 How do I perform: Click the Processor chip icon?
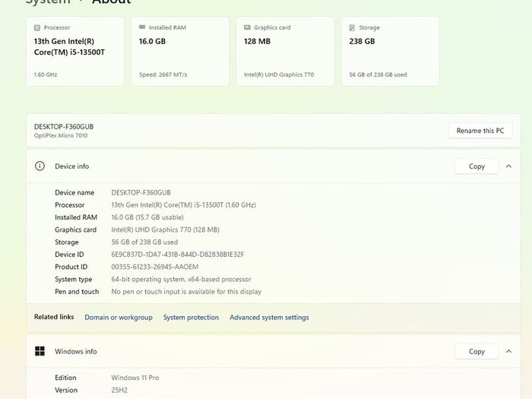click(37, 28)
